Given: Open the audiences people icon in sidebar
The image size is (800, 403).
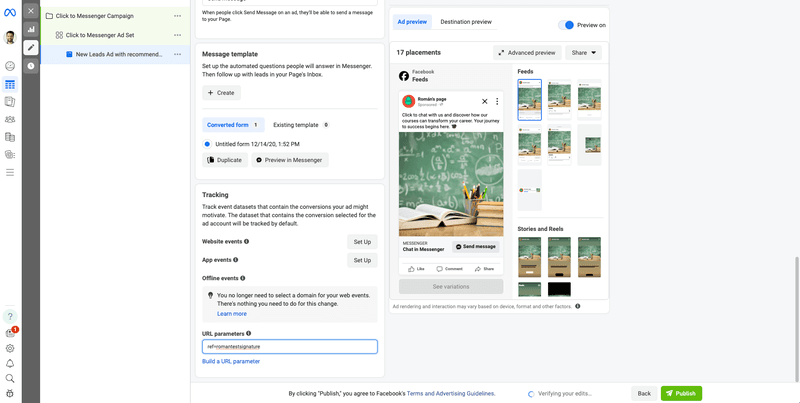Looking at the screenshot, I should click(10, 119).
